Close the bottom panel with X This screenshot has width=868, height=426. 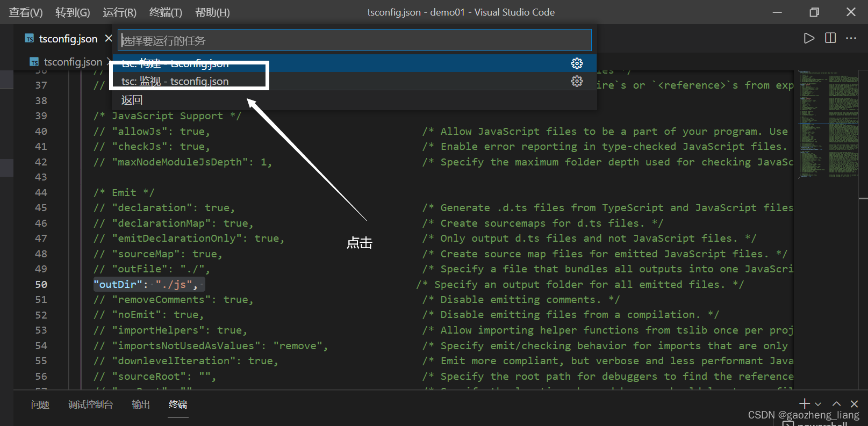855,403
